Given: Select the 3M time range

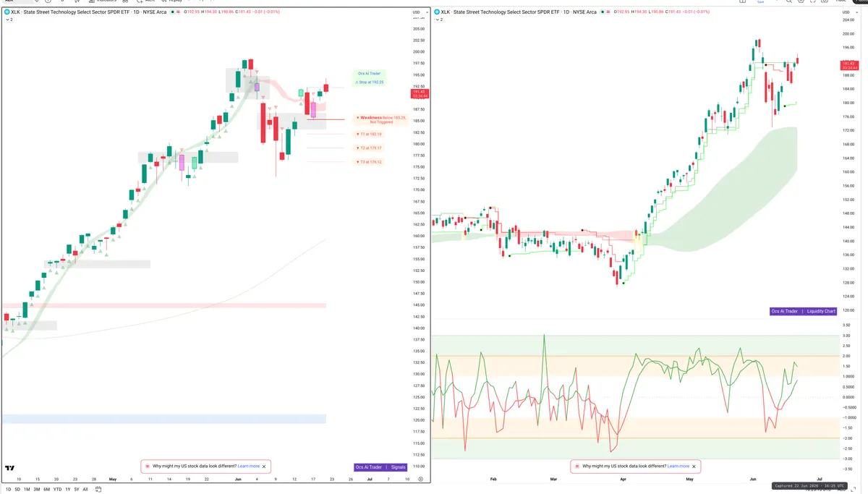Looking at the screenshot, I should [x=37, y=490].
